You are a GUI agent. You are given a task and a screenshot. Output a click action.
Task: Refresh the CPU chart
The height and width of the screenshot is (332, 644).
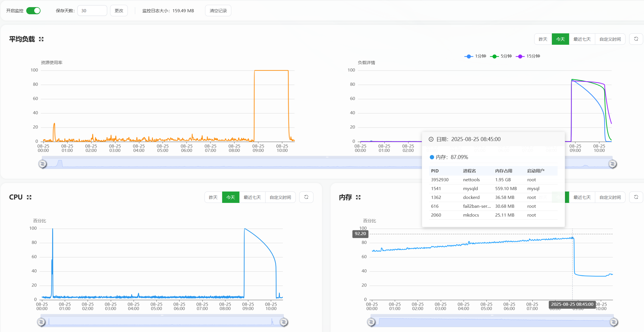(x=306, y=197)
